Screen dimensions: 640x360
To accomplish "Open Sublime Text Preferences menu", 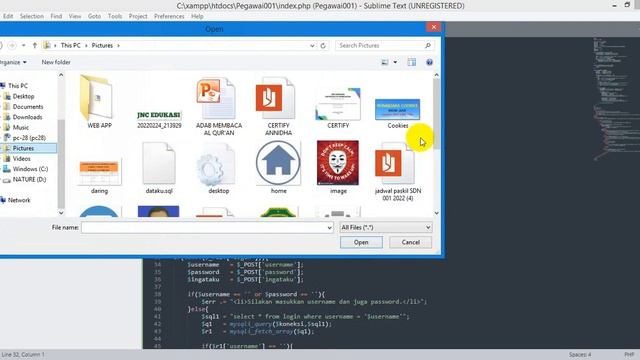I will [x=169, y=16].
